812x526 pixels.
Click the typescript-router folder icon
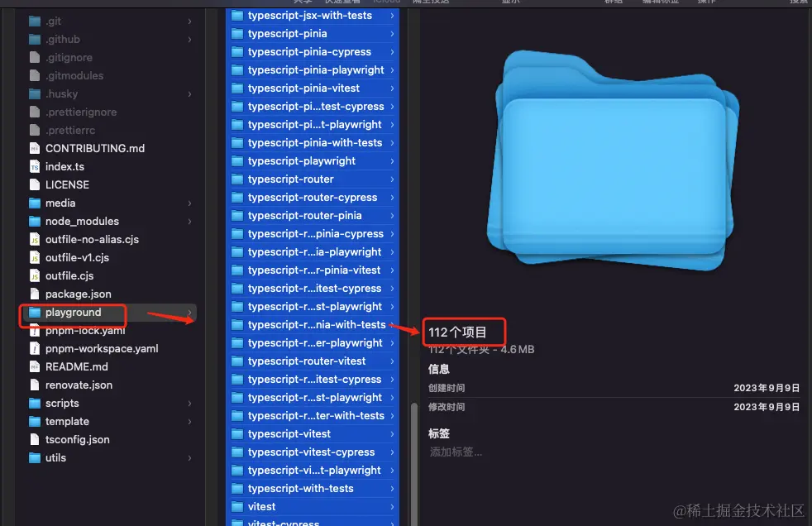pos(237,179)
